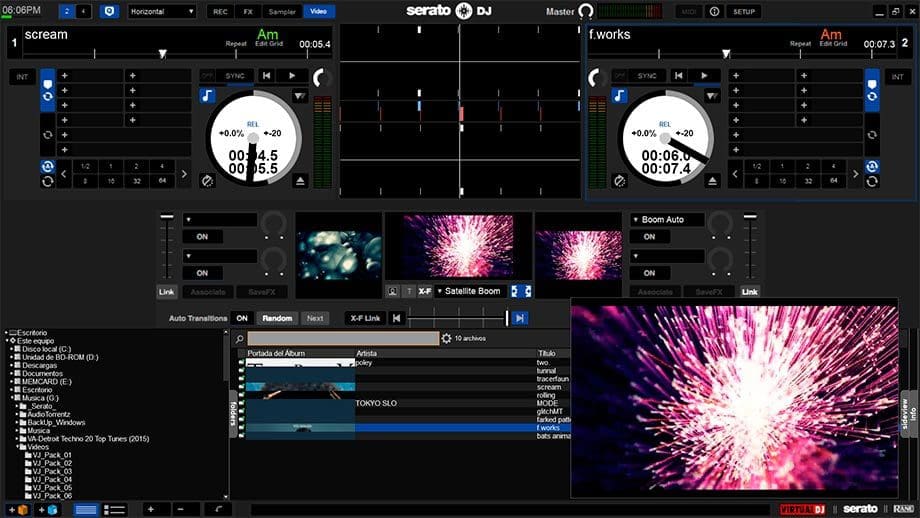This screenshot has width=920, height=518.
Task: Click the search magnifier icon
Action: click(239, 339)
